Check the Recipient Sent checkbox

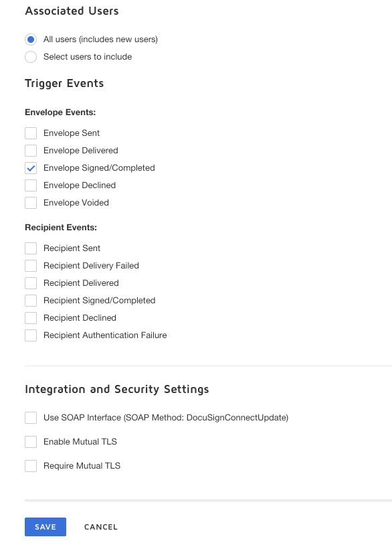pyautogui.click(x=31, y=248)
